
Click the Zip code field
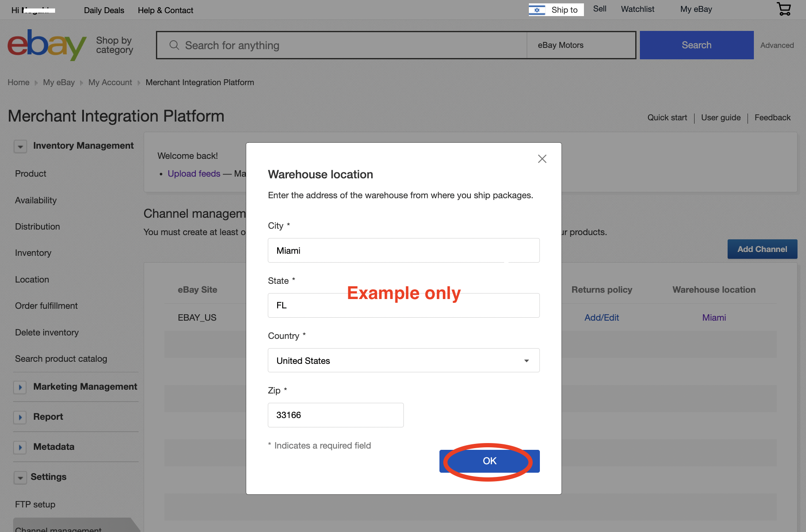(336, 415)
